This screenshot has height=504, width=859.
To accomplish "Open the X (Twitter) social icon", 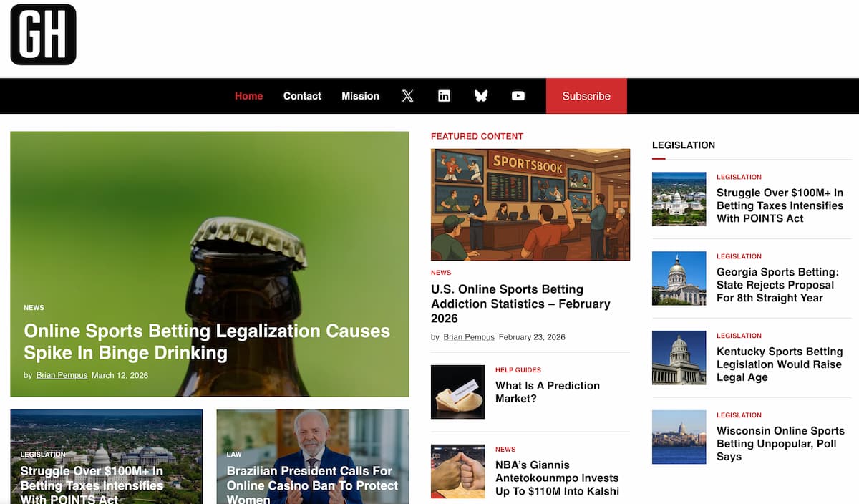I will (x=407, y=96).
